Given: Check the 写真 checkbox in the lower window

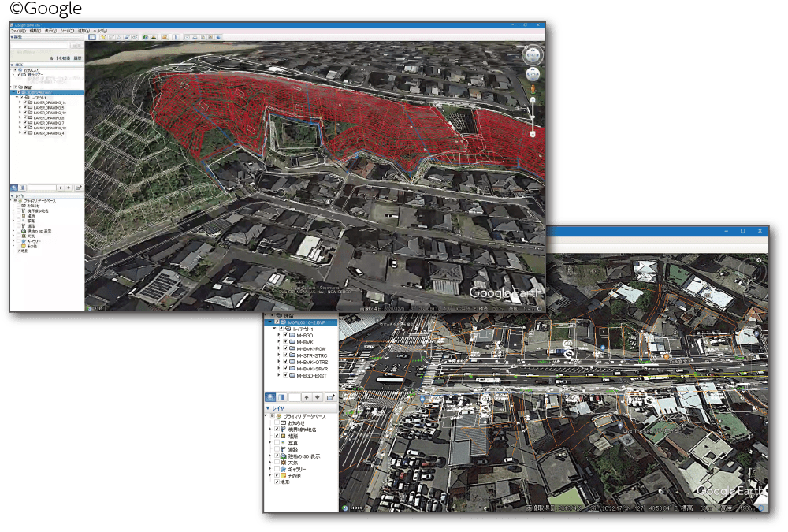Looking at the screenshot, I should pos(277,443).
